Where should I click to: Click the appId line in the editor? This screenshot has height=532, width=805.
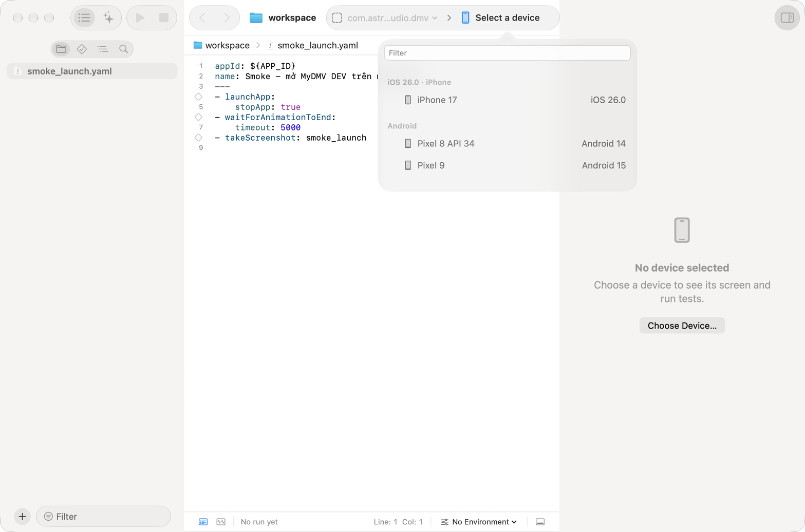tap(255, 66)
